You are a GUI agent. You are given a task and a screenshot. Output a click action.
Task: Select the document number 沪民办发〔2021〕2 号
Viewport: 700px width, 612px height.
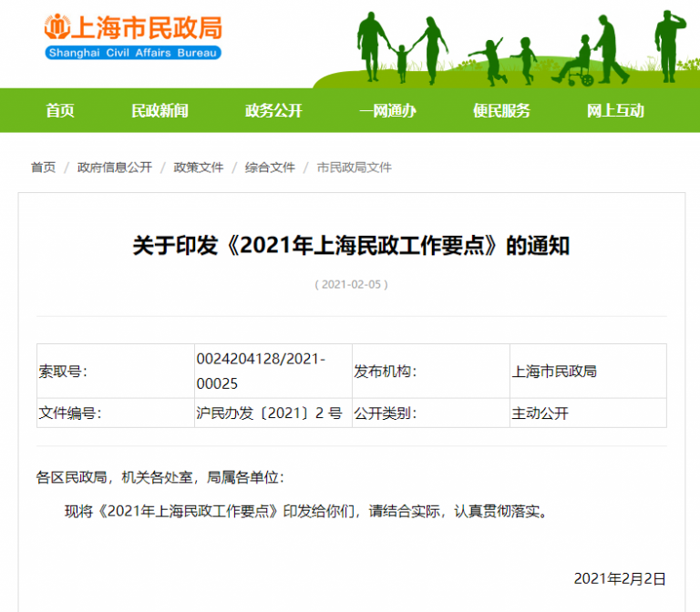coord(273,413)
